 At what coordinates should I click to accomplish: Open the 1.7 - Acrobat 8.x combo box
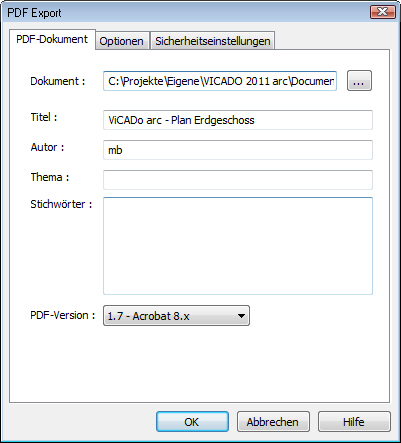pyautogui.click(x=176, y=316)
